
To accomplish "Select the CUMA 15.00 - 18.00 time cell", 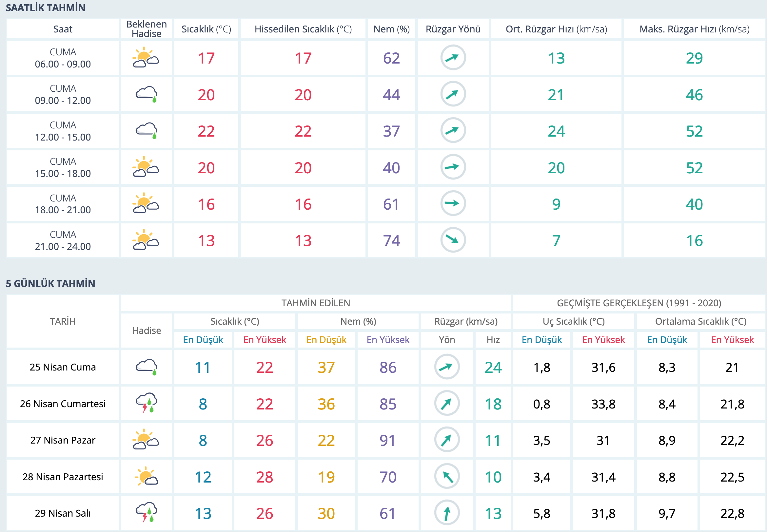I will pos(63,168).
